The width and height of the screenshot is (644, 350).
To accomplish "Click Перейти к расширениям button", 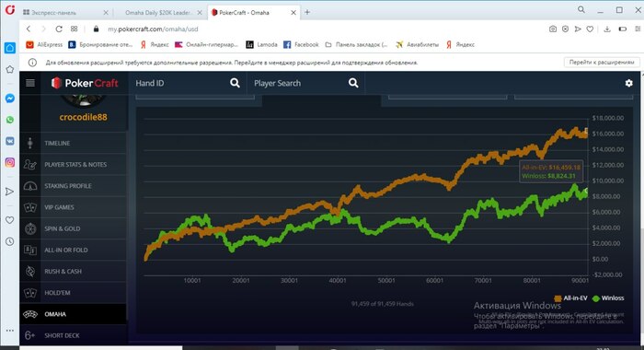I will click(602, 63).
